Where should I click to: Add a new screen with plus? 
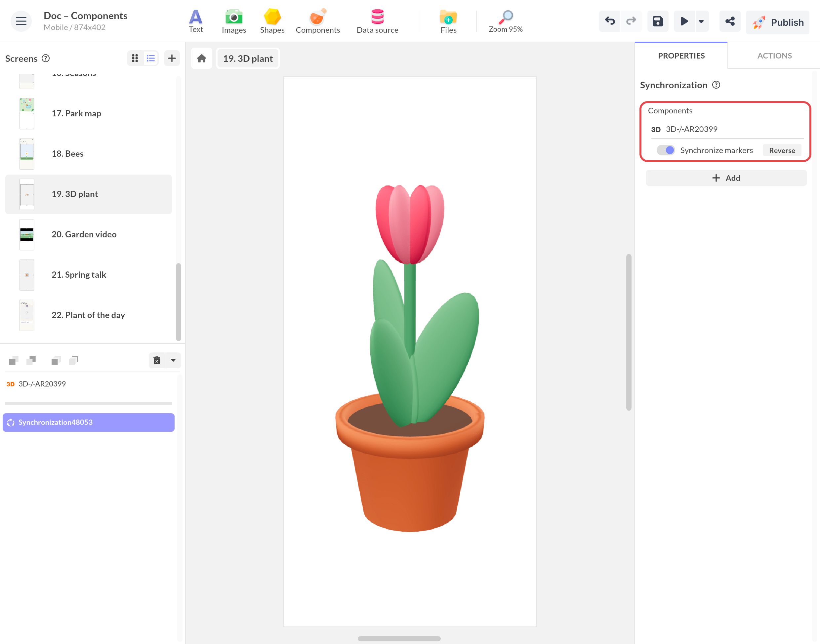click(172, 58)
